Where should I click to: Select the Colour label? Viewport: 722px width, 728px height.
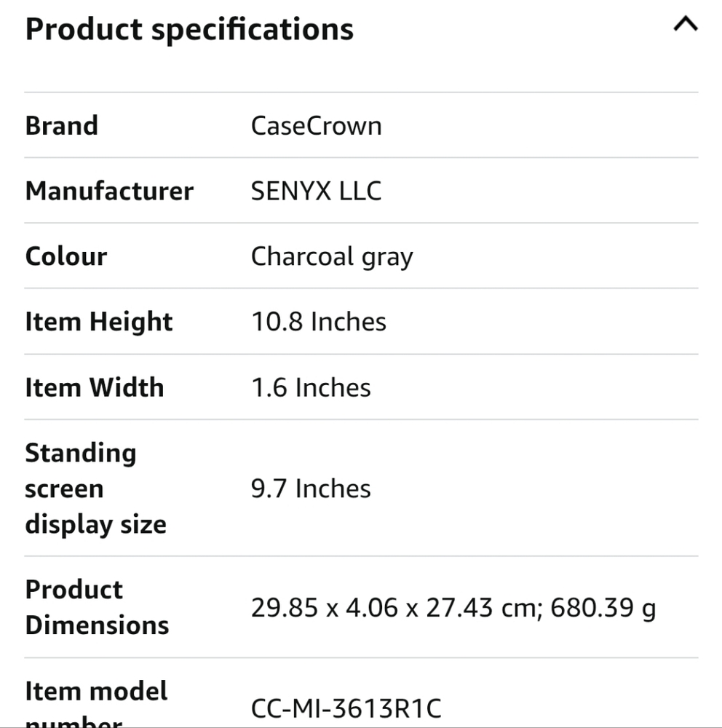click(66, 256)
